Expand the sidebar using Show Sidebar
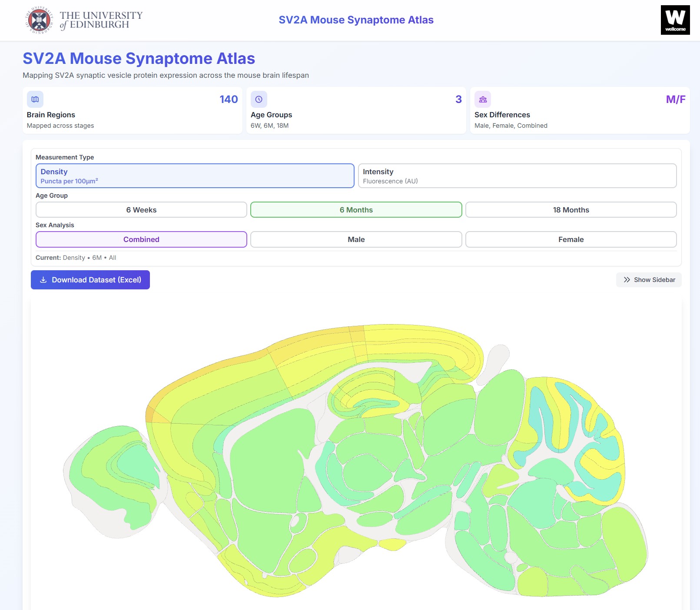This screenshot has height=610, width=700. pos(648,280)
